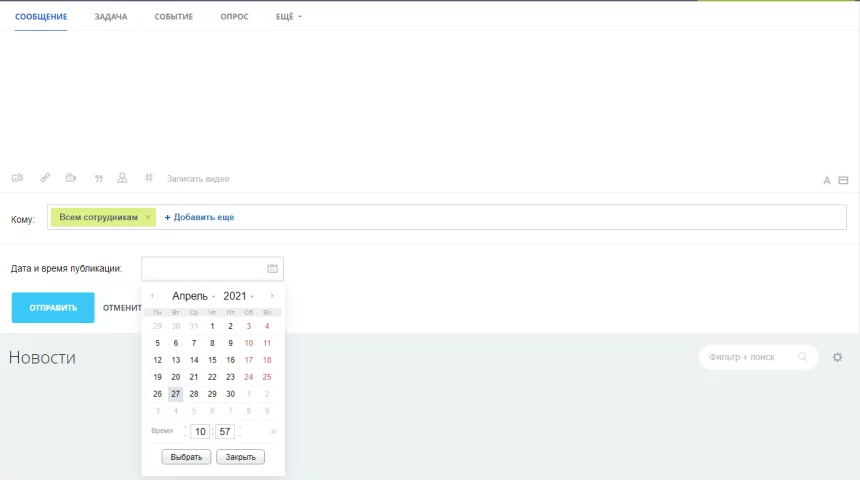Click the mention person icon
The width and height of the screenshot is (860, 480).
click(122, 178)
